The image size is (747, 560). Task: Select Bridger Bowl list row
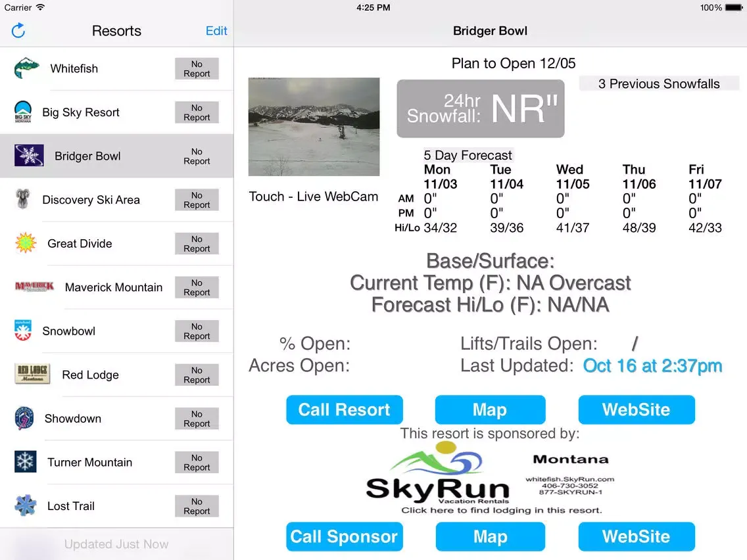[117, 156]
